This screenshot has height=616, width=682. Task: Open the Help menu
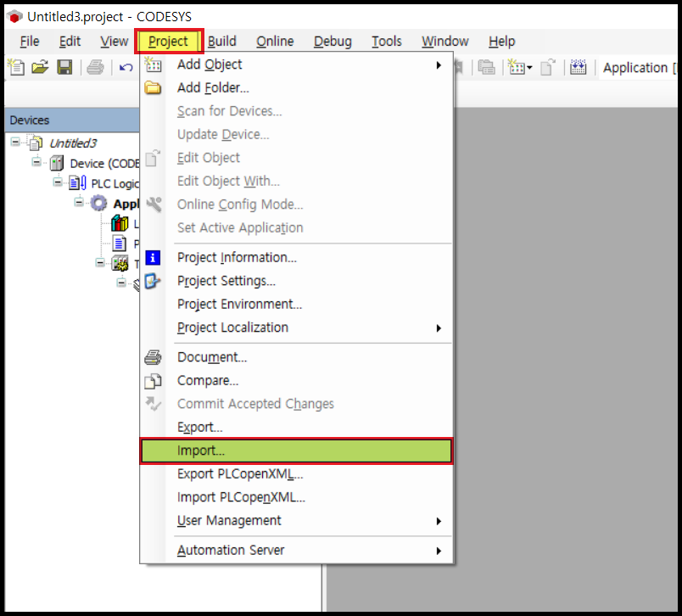coord(501,42)
